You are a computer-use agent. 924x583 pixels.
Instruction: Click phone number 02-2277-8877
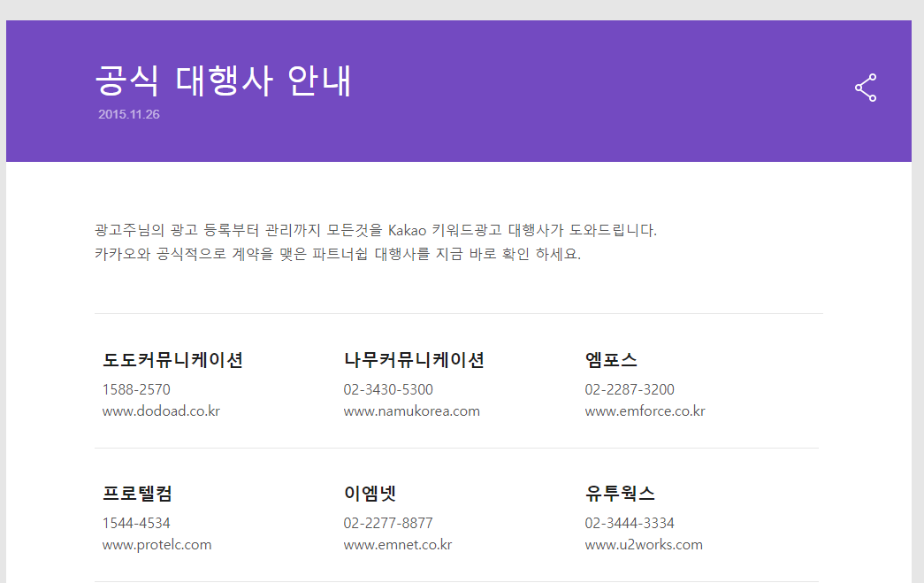(388, 524)
